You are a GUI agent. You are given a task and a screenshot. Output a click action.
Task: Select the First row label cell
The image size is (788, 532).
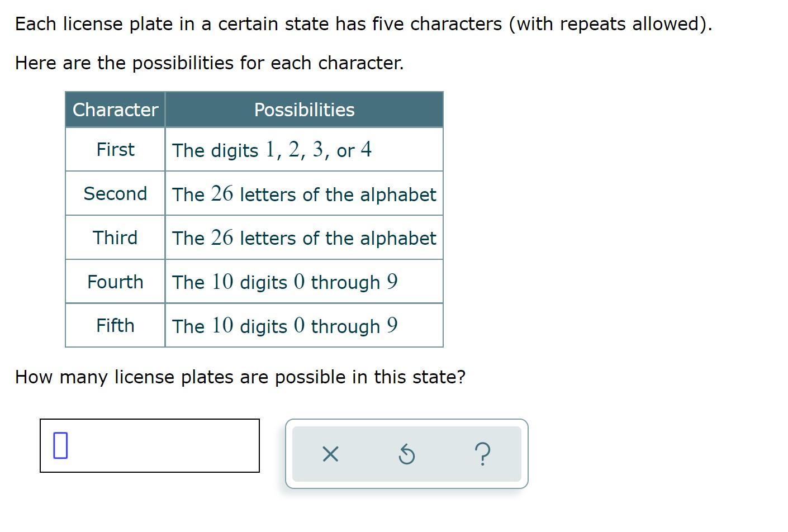point(115,149)
